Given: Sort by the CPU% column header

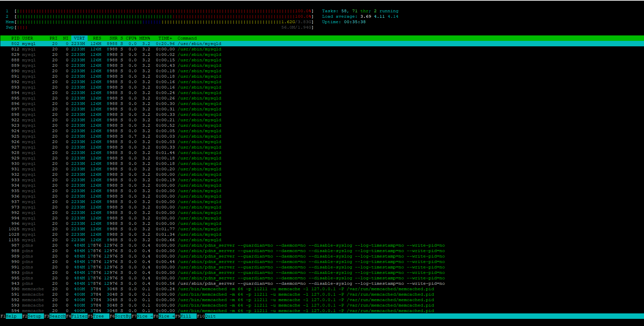Looking at the screenshot, I should pos(131,38).
